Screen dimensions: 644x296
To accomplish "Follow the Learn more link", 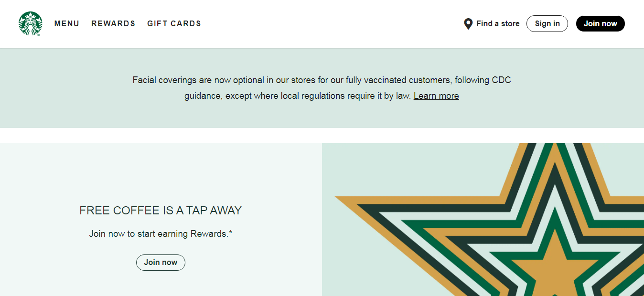I will click(436, 96).
